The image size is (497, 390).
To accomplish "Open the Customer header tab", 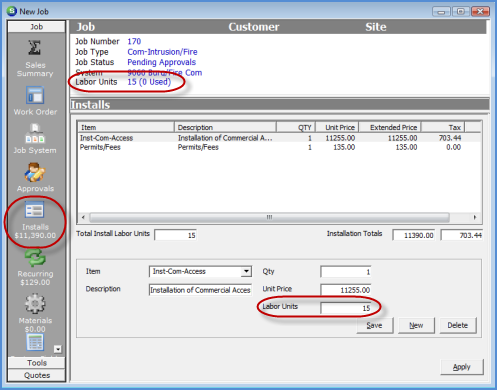I will click(x=254, y=27).
